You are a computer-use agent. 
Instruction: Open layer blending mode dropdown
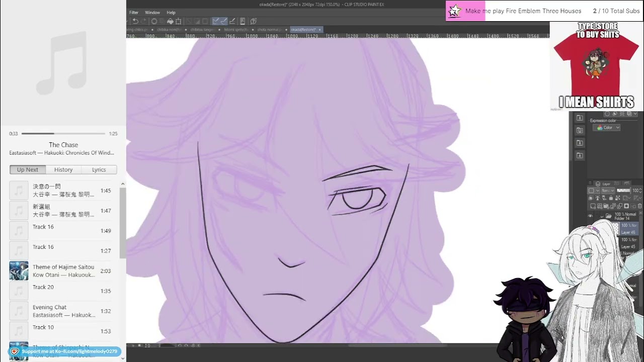point(608,191)
